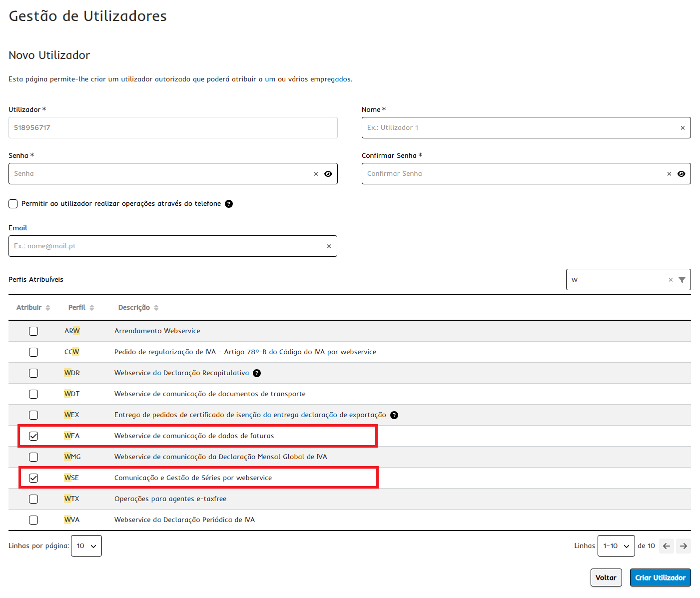Check the ARW profile checkbox
This screenshot has width=700, height=598.
click(x=33, y=331)
